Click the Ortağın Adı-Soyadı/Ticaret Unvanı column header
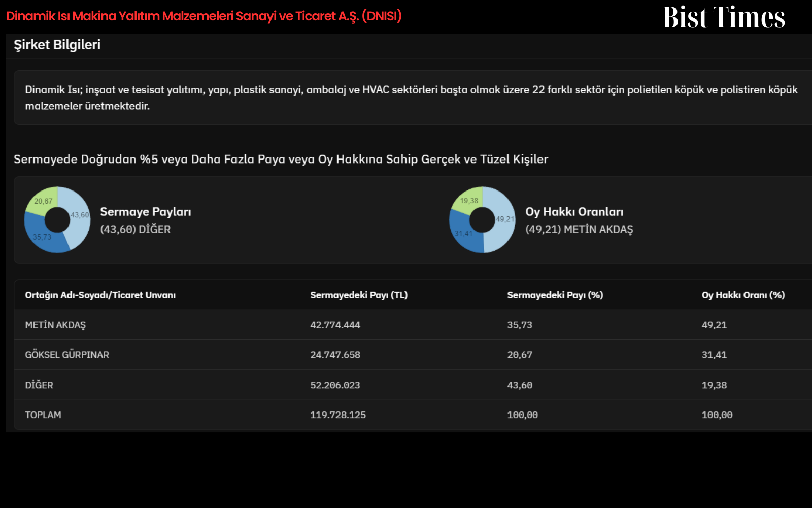 tap(100, 295)
